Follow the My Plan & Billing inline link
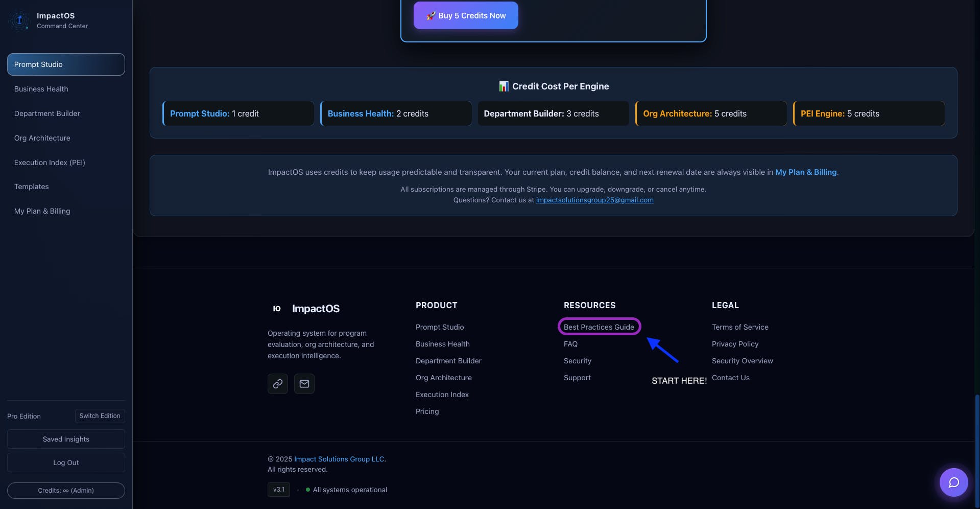The image size is (980, 509). [x=806, y=172]
